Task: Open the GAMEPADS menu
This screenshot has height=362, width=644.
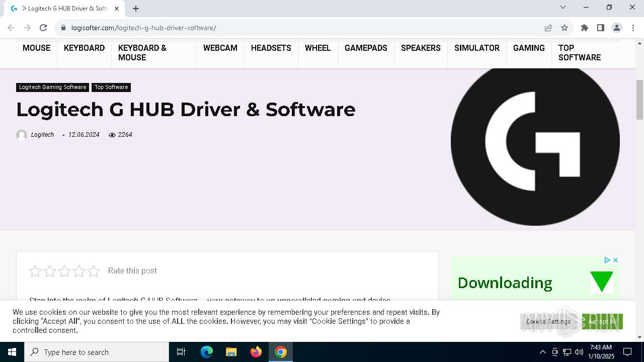Action: click(x=366, y=48)
